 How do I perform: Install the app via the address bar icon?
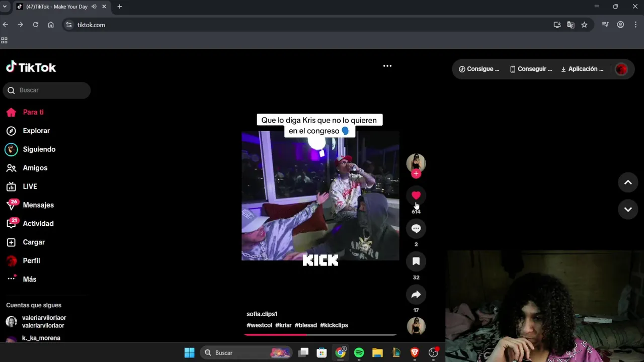[557, 25]
